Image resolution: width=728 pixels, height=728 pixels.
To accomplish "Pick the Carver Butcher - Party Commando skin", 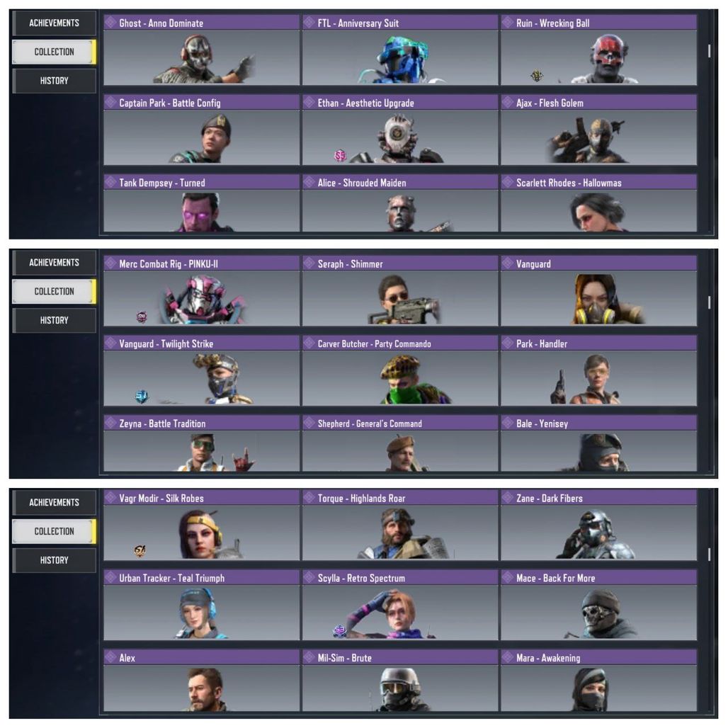I will click(x=400, y=370).
